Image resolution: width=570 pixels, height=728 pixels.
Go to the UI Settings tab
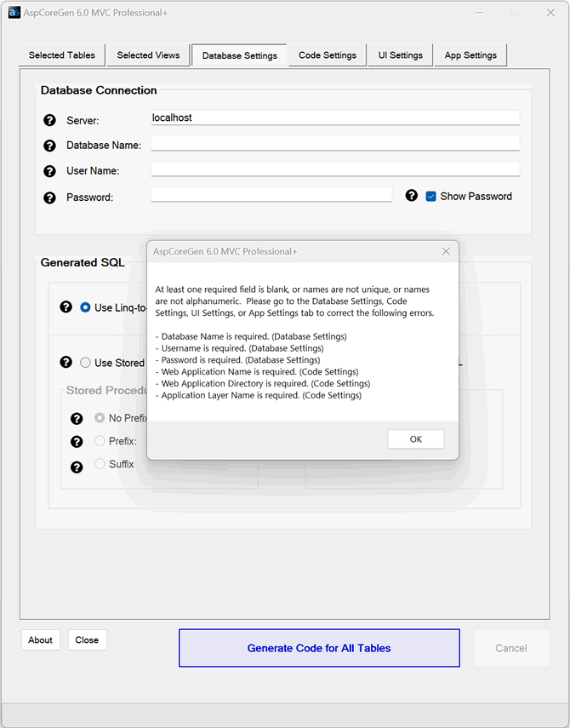tap(400, 55)
